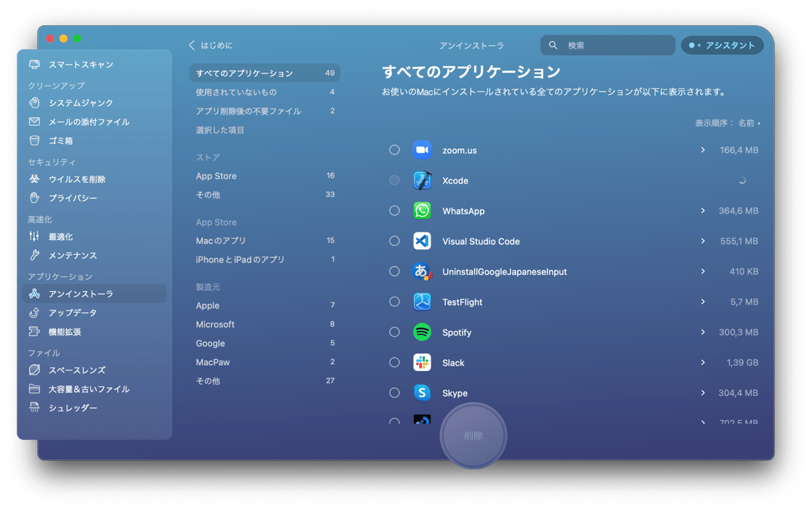Filter by Apple vendor
The width and height of the screenshot is (812, 510).
[x=264, y=305]
